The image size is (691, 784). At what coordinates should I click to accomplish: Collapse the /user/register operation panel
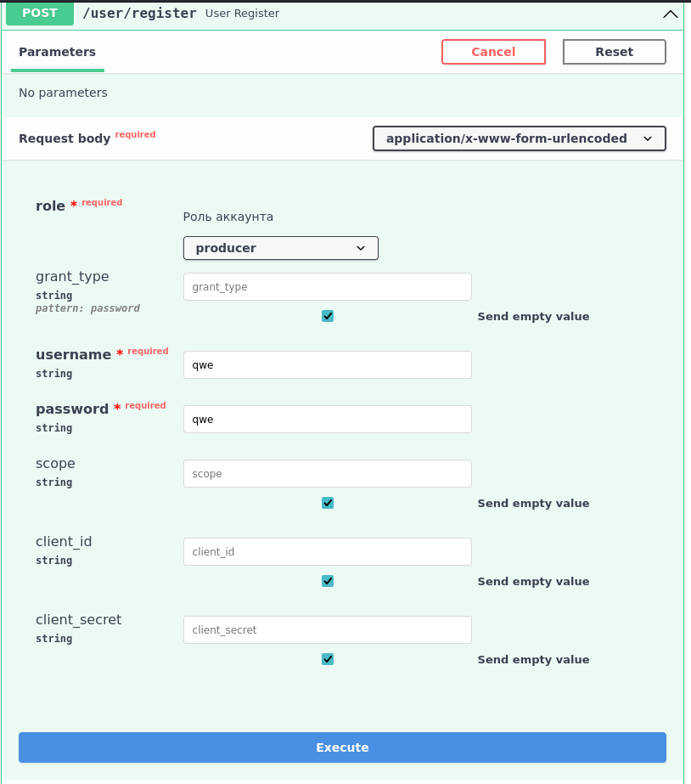click(x=670, y=14)
